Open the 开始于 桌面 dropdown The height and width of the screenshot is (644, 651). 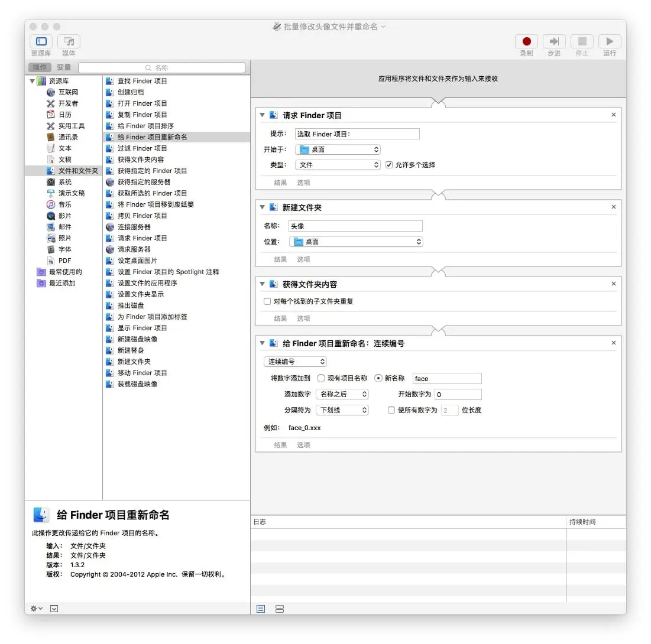[x=338, y=149]
